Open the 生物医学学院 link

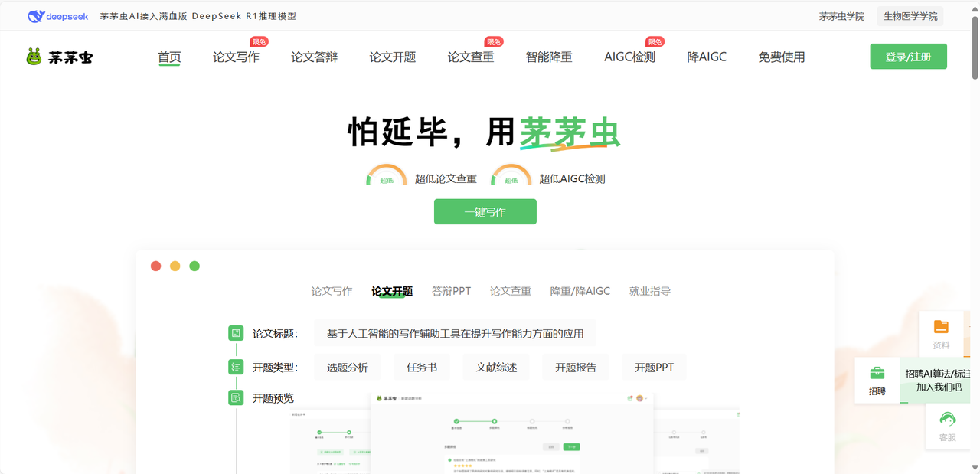pyautogui.click(x=910, y=16)
